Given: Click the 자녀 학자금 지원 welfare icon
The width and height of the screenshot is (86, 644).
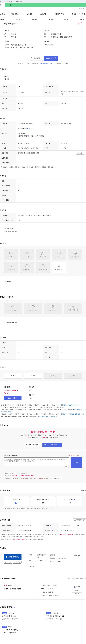Looking at the screenshot, I should [x=75, y=255].
